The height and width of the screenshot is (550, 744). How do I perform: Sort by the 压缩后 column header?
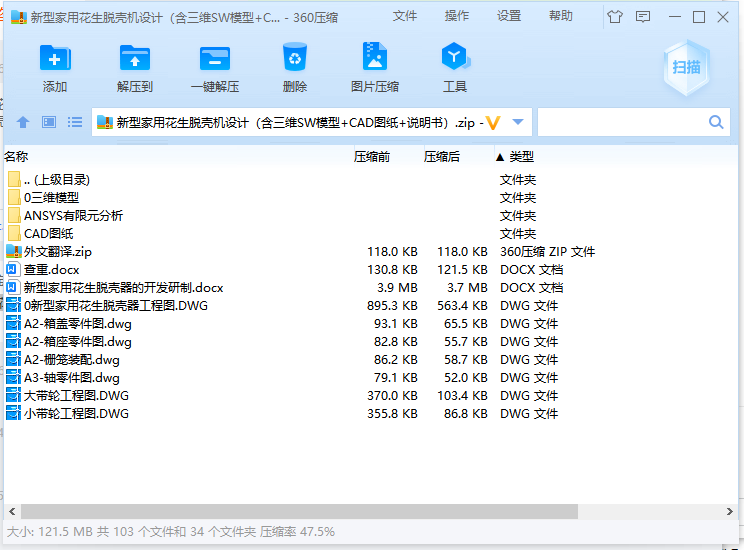[x=442, y=157]
